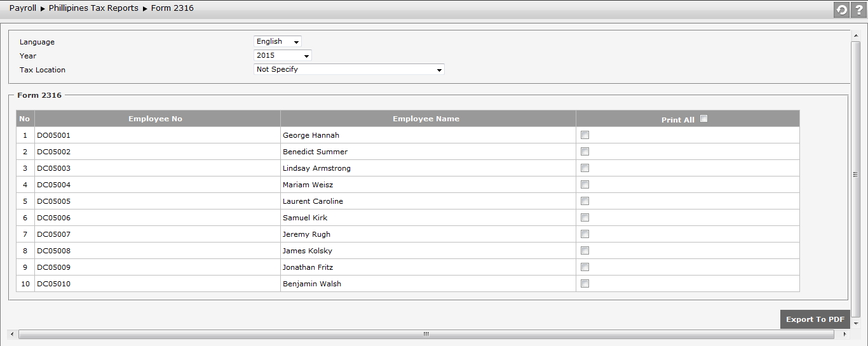Click the horizontal scrollbar left arrow
This screenshot has height=346, width=868.
pyautogui.click(x=11, y=334)
